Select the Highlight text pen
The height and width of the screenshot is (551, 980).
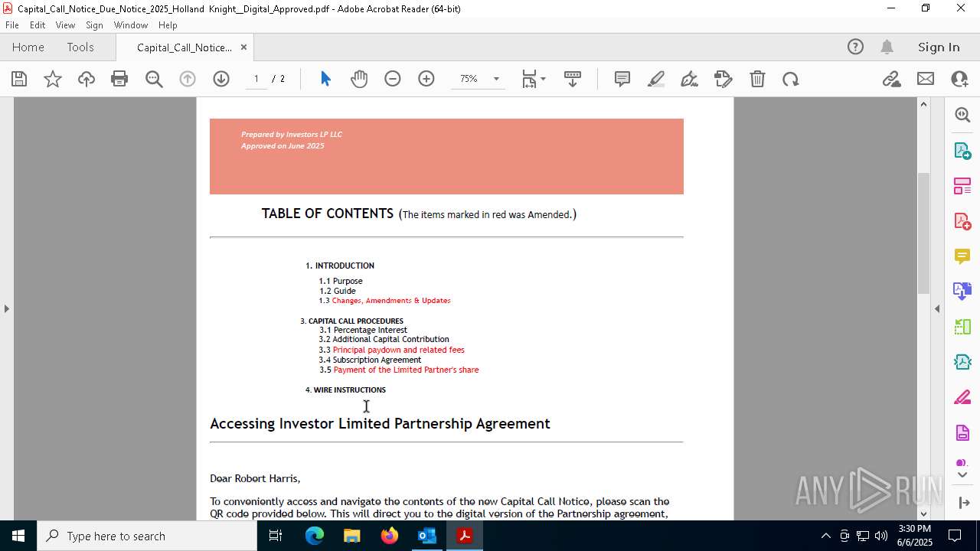click(656, 79)
